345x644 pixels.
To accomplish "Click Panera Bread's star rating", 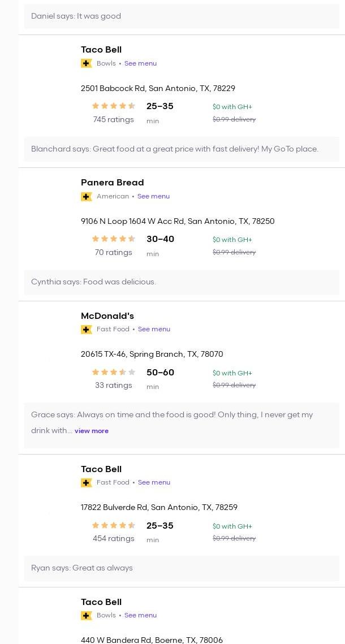I will [x=114, y=239].
